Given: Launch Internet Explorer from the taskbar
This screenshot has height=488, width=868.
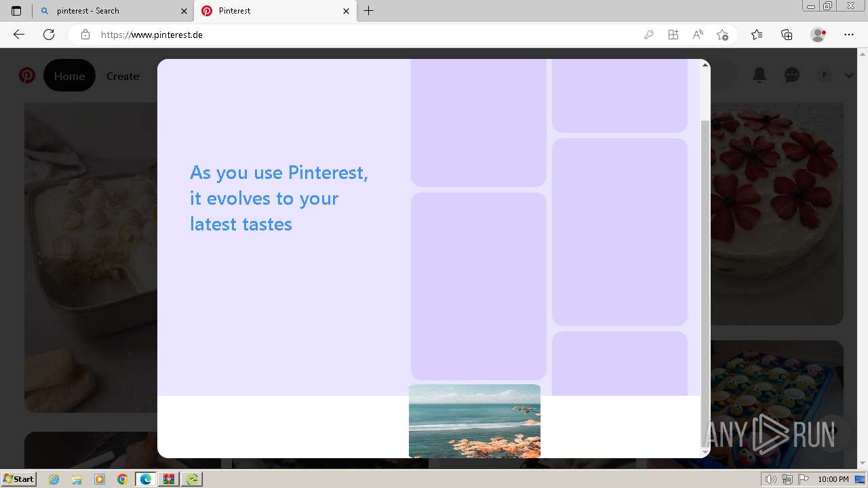Looking at the screenshot, I should [54, 479].
